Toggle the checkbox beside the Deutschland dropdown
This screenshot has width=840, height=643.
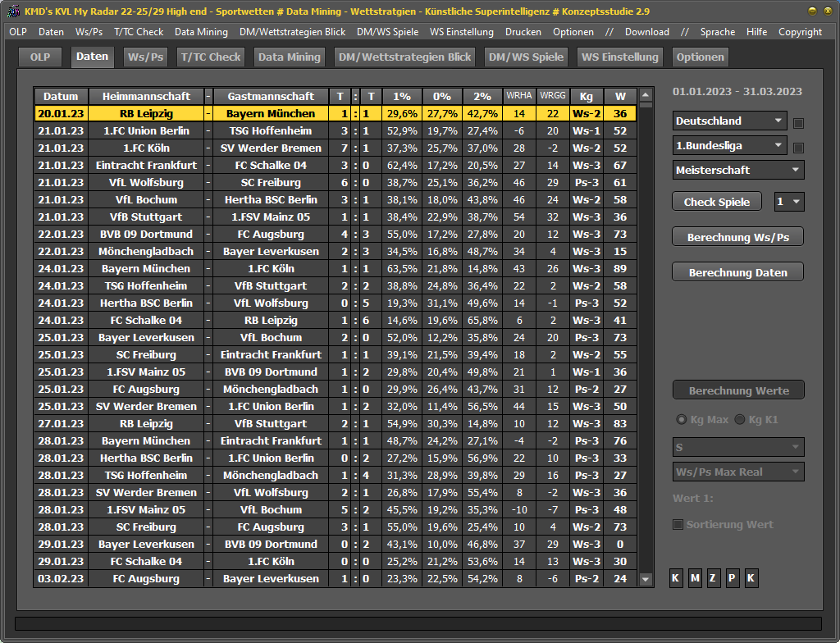(798, 123)
